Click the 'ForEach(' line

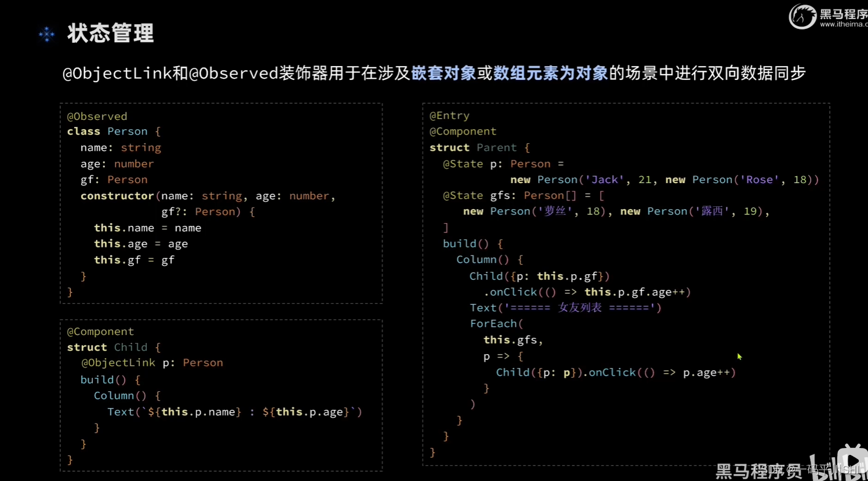[x=496, y=324]
